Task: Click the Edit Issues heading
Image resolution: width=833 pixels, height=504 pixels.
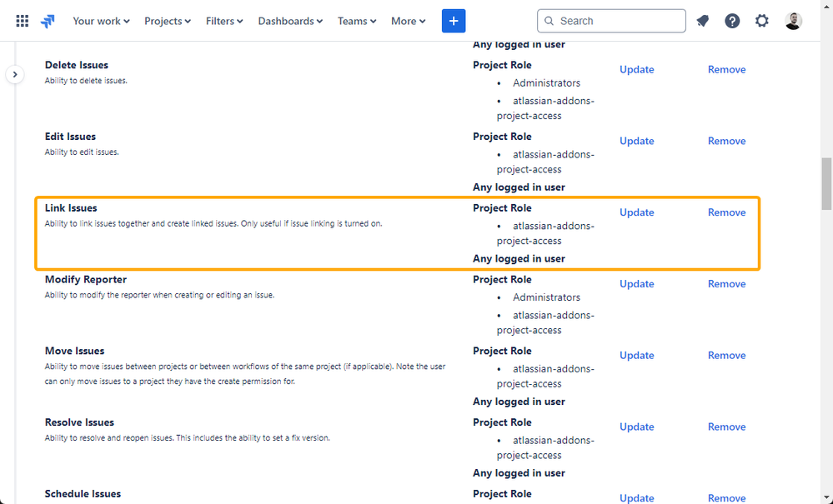Action: 70,137
